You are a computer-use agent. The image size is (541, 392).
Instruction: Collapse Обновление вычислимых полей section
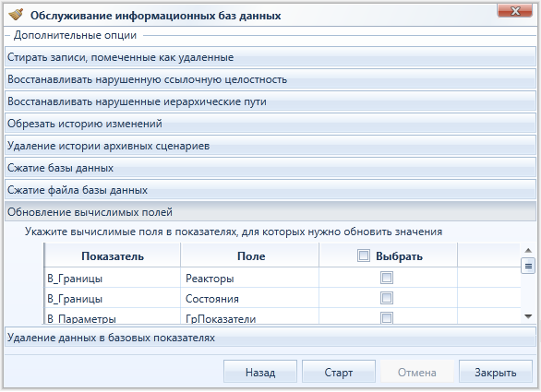coord(270,212)
